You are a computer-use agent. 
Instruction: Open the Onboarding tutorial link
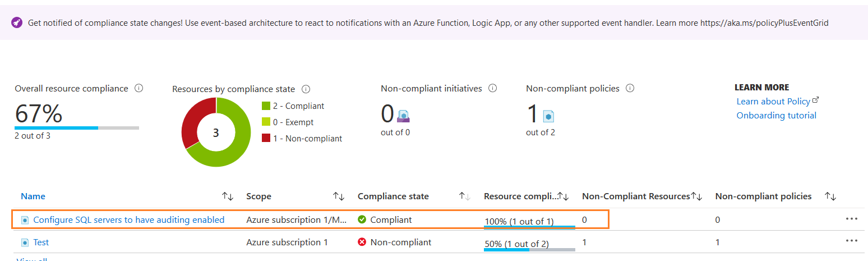pos(776,116)
